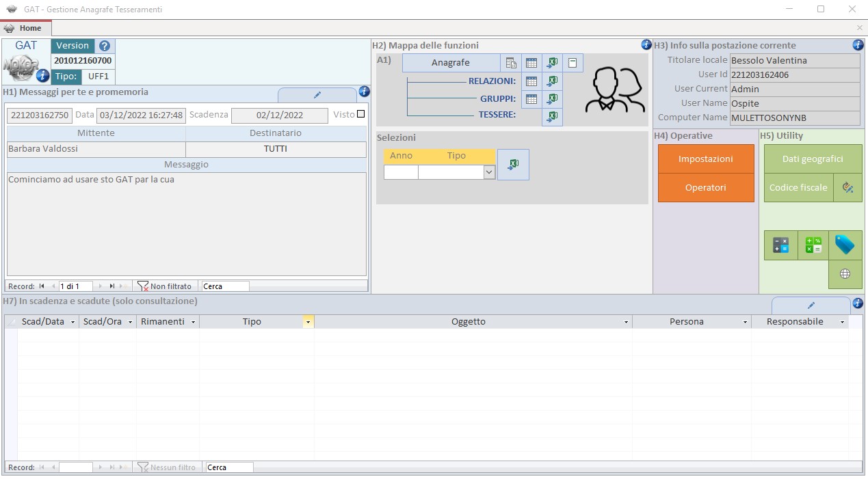Screen dimensions: 868x479
Task: Open the Anagrafe table view icon
Action: point(531,63)
